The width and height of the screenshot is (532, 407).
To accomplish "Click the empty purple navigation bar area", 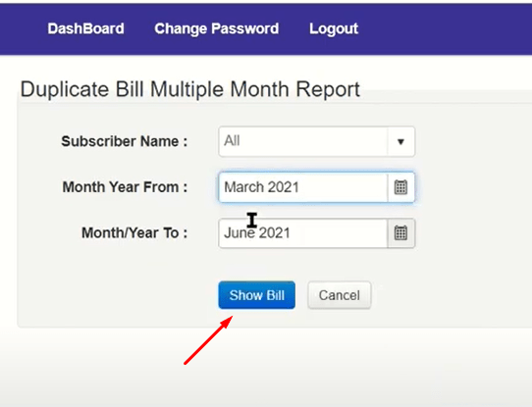I will click(x=441, y=28).
